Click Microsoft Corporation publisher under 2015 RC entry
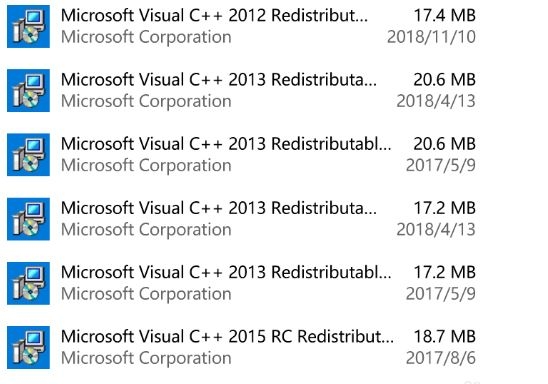Viewport: 548px width, 384px height. (146, 358)
